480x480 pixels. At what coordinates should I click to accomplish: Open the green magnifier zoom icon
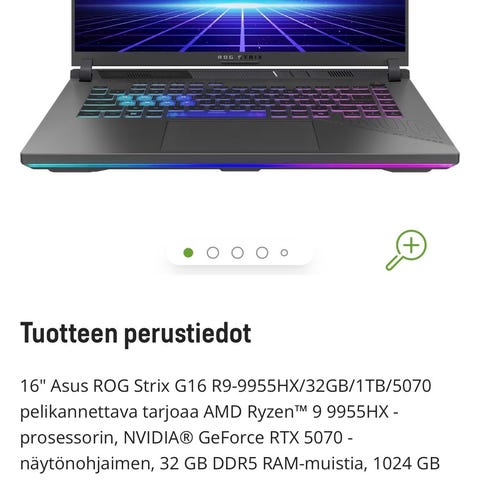point(406,250)
